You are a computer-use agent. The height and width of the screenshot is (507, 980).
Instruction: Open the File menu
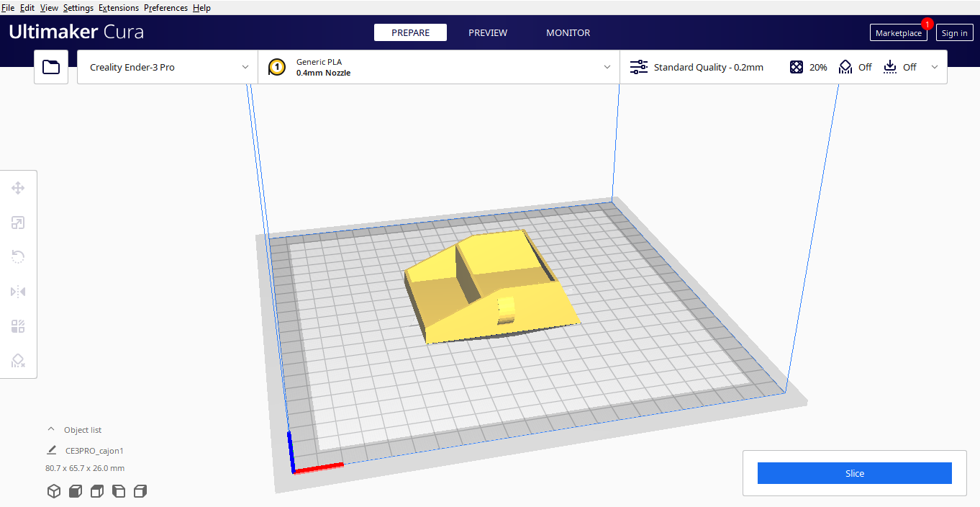8,8
